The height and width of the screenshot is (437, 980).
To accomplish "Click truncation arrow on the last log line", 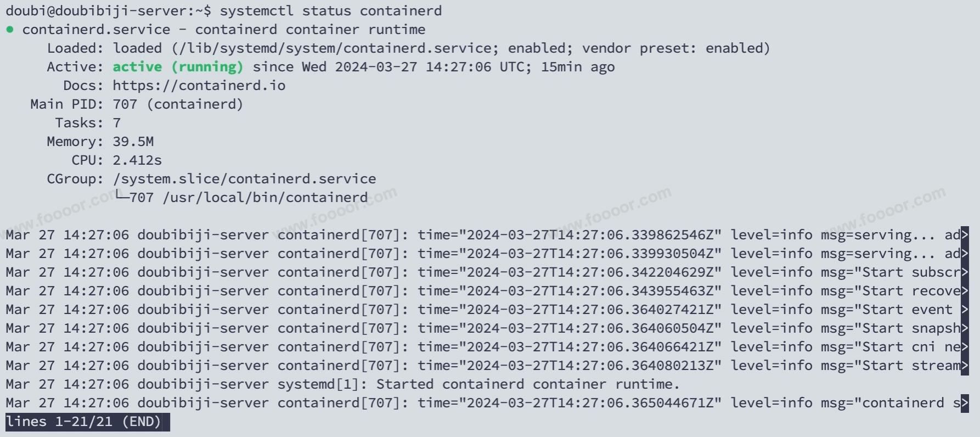I will click(965, 403).
